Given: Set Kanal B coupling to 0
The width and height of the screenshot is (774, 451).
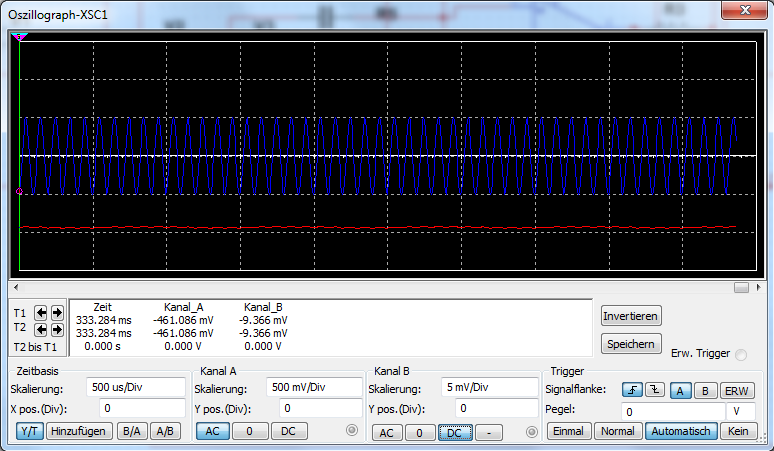Looking at the screenshot, I should pyautogui.click(x=419, y=433).
